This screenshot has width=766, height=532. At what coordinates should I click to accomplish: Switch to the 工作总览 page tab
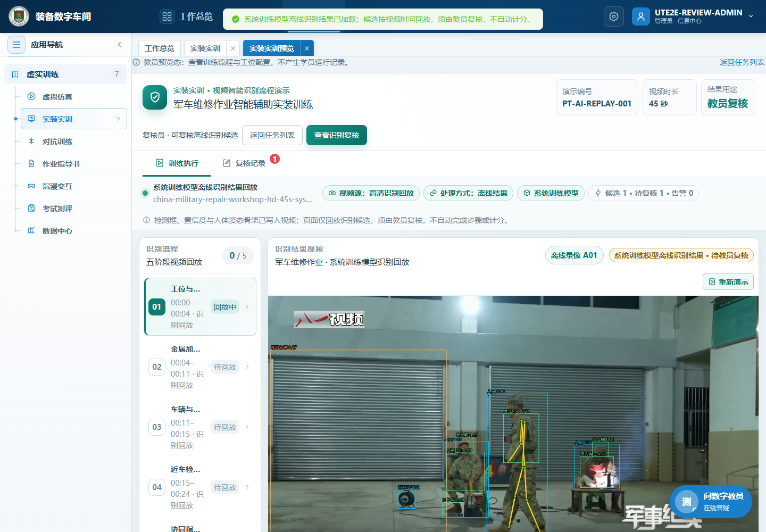coord(160,48)
